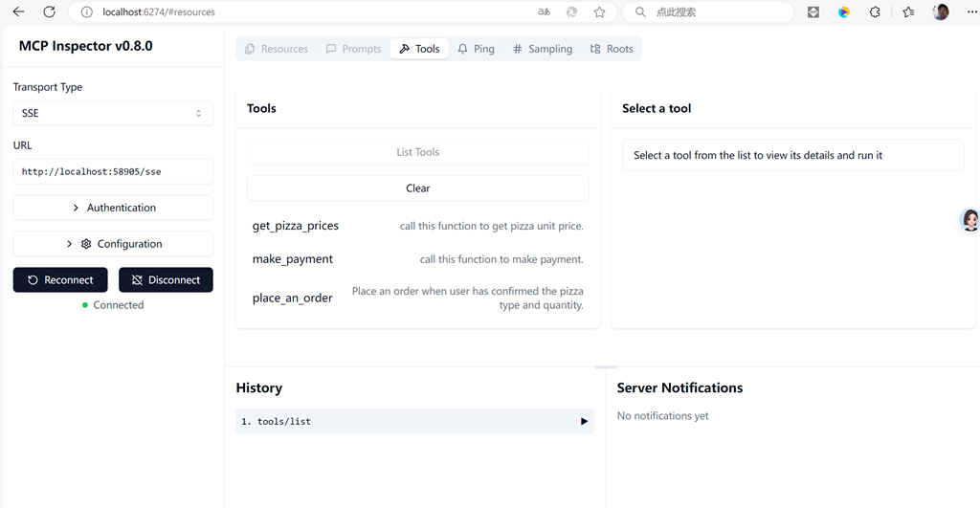Click the Disconnect button
The image size is (980, 508).
[166, 280]
